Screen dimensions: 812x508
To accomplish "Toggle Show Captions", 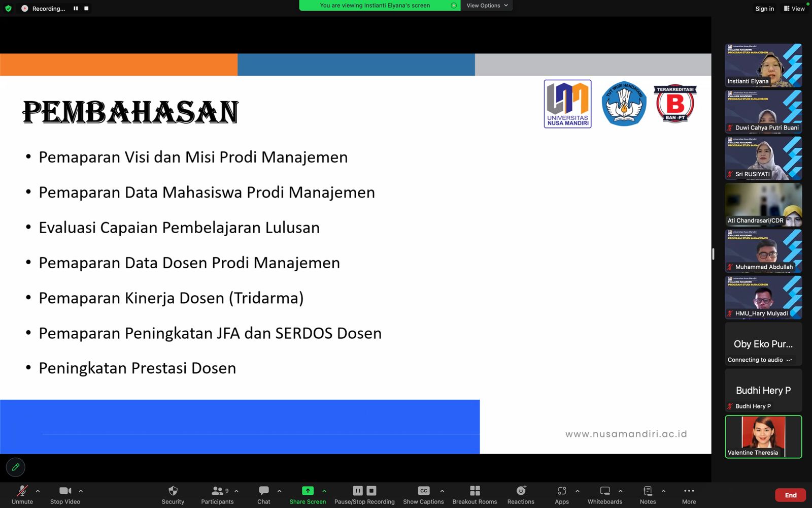I will (423, 495).
